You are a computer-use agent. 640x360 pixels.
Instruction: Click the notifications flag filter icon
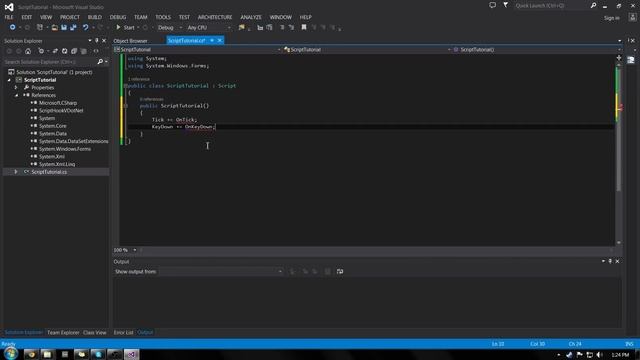(505, 5)
